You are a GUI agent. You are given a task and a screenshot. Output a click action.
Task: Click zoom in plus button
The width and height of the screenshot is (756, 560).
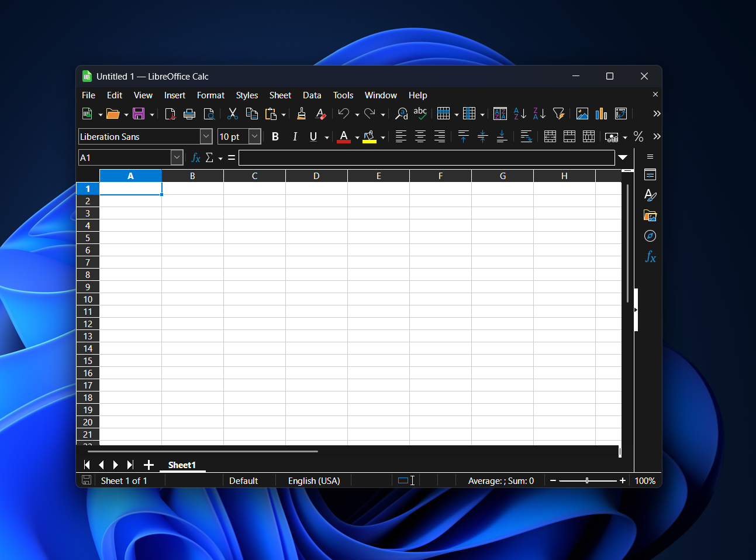[x=623, y=480]
